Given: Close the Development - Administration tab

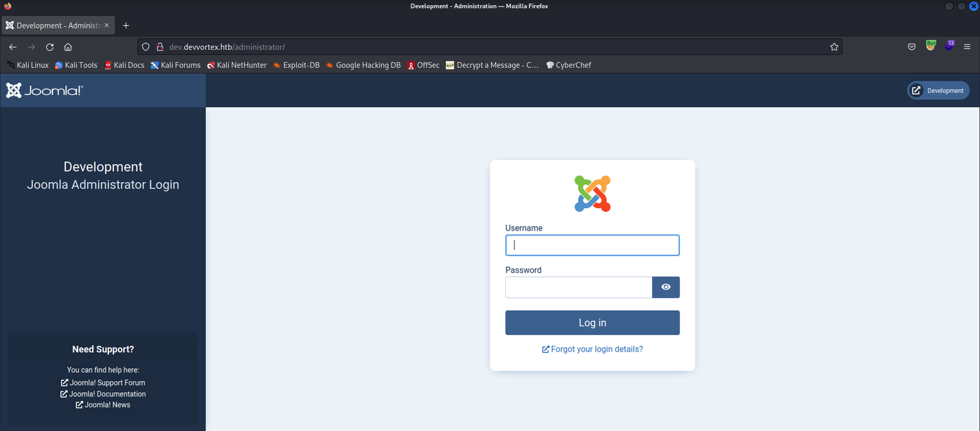Looking at the screenshot, I should pyautogui.click(x=107, y=26).
